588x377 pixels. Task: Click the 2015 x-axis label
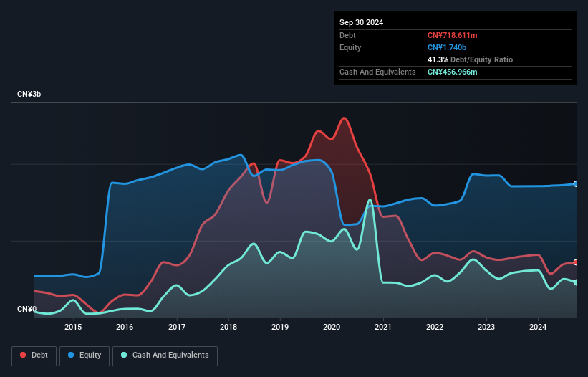point(73,327)
